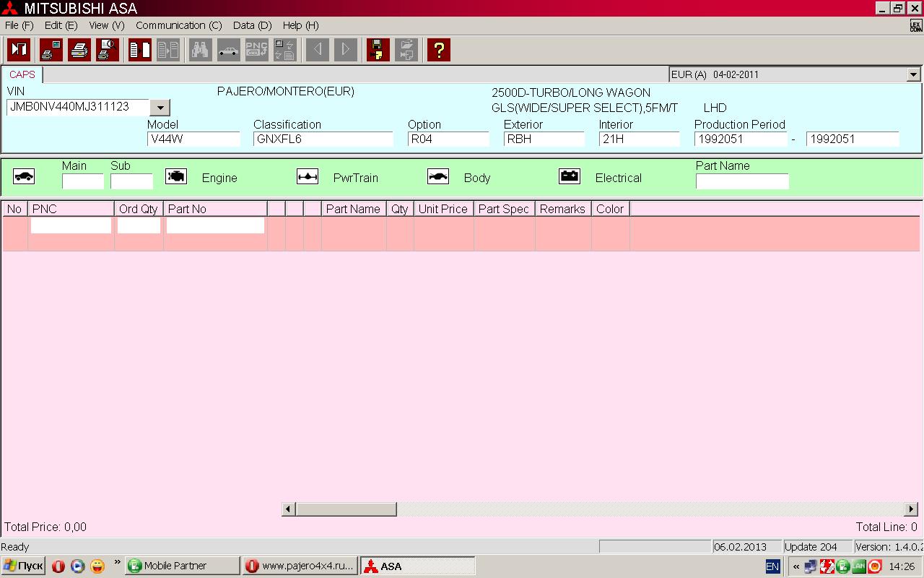Open the File (F) menu
The height and width of the screenshot is (578, 924).
pos(19,25)
